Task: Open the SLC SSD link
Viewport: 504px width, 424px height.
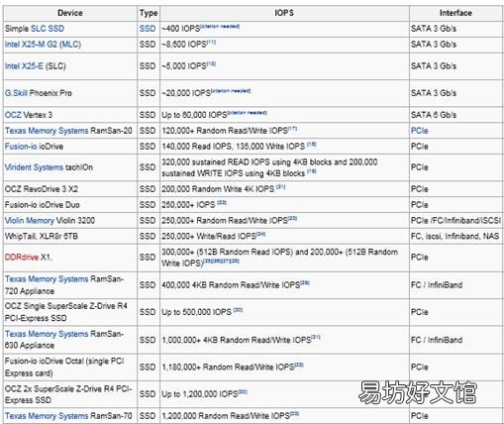Action: pos(48,29)
